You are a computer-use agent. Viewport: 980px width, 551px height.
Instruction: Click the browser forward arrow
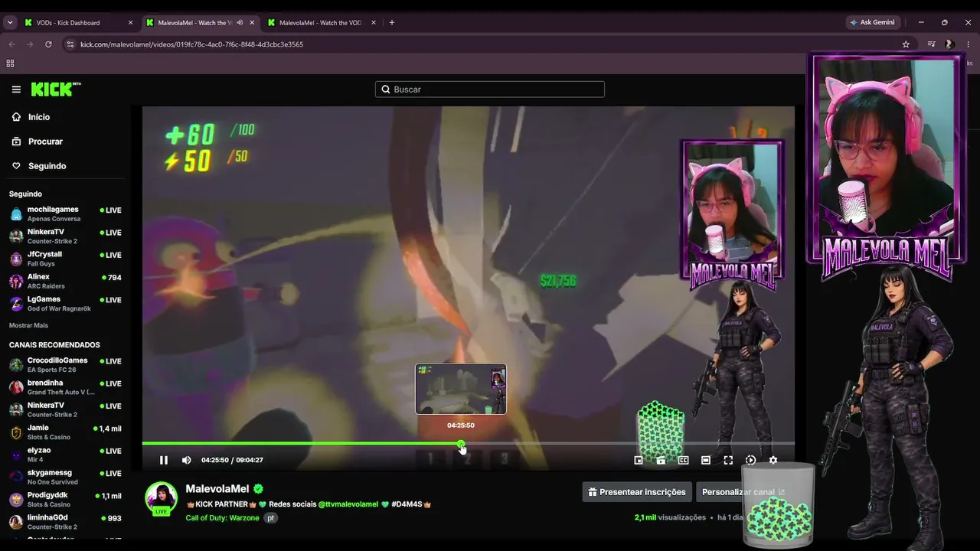30,44
